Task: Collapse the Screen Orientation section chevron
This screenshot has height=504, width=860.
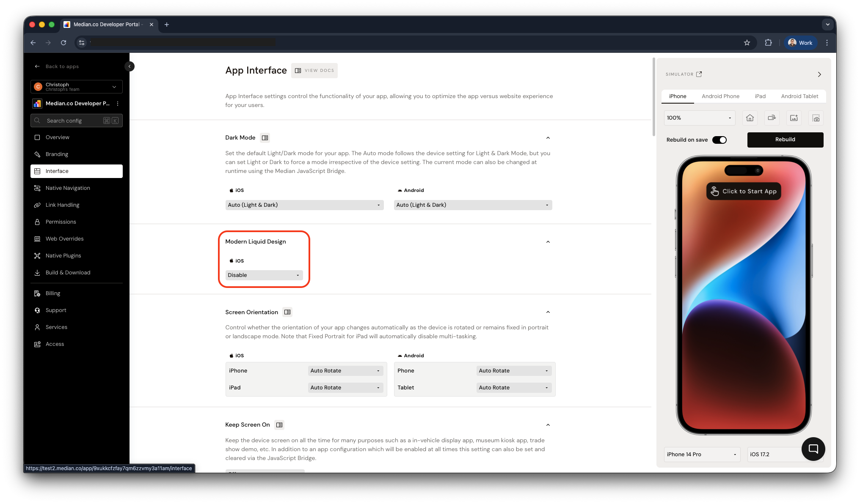Action: point(548,312)
